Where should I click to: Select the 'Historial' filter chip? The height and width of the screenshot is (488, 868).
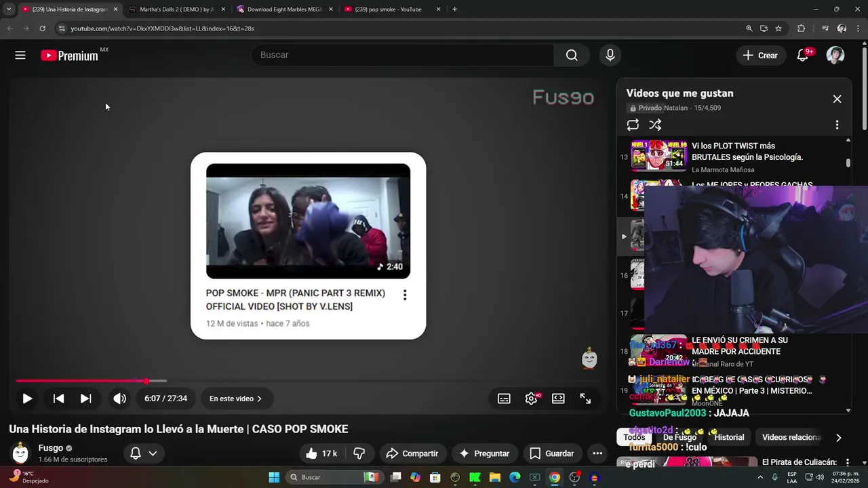pos(729,437)
